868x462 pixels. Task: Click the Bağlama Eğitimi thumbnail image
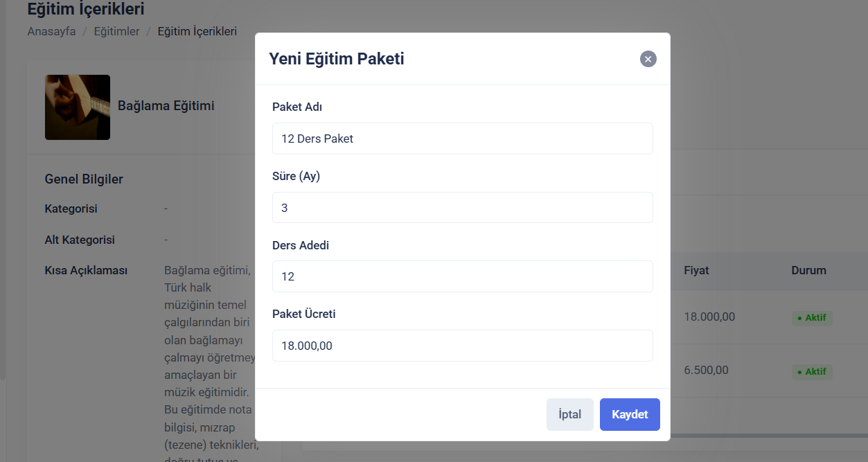pyautogui.click(x=78, y=107)
